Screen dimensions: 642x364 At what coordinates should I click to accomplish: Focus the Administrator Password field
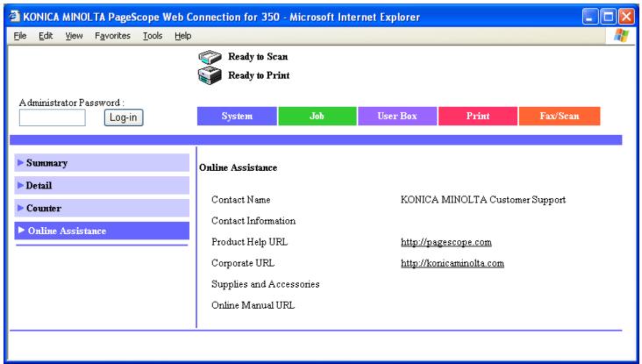click(x=53, y=118)
